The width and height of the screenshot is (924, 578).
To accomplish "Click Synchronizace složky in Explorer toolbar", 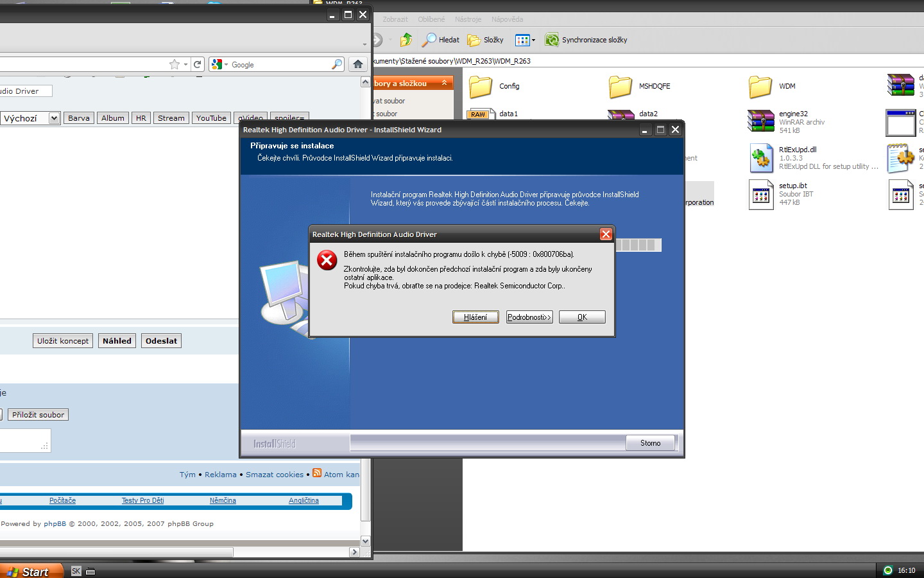I will coord(586,40).
